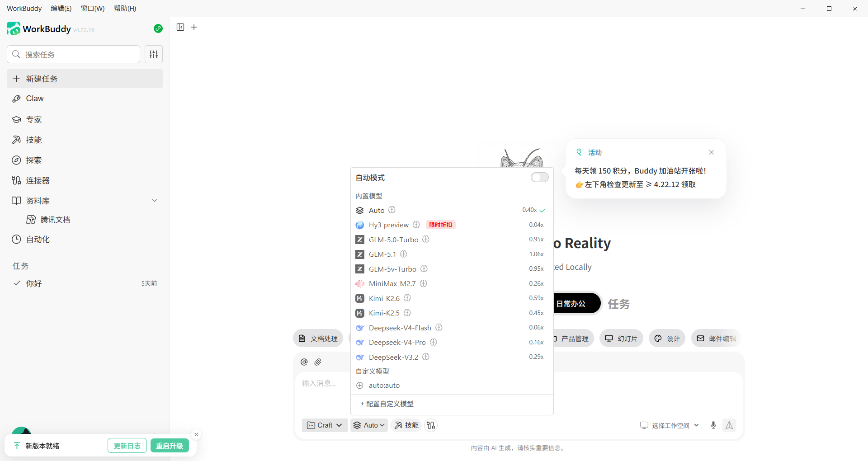Select the MiniMax-M2.7 model
This screenshot has height=461, width=868.
pos(452,283)
